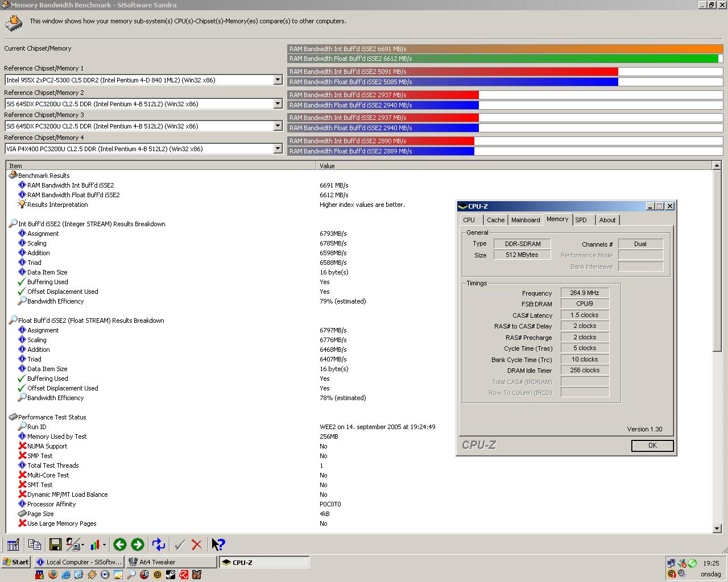
Task: Switch to the CPU tab in CPU-Z
Action: point(469,221)
